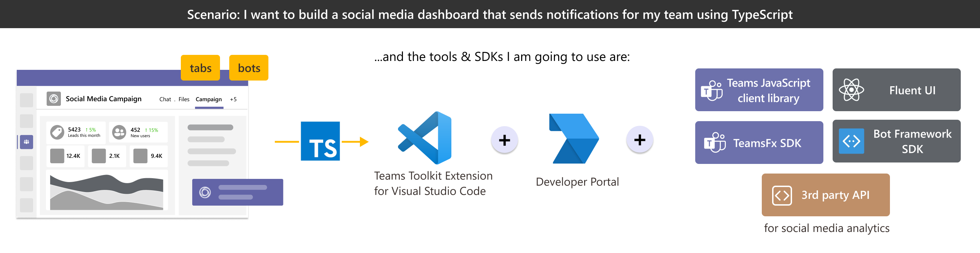The width and height of the screenshot is (980, 253).
Task: Click the Teams icon in the TeamsFx SDK card
Action: click(715, 143)
